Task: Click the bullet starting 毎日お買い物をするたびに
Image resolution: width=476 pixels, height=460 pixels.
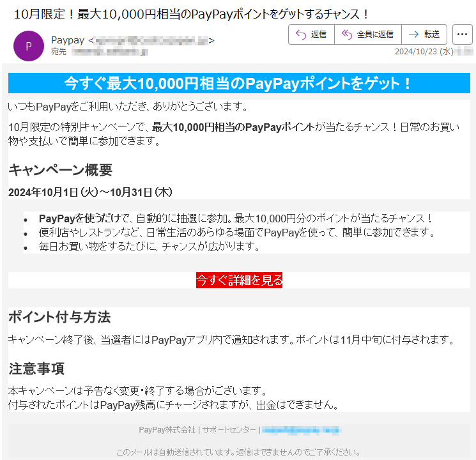Action: point(150,246)
